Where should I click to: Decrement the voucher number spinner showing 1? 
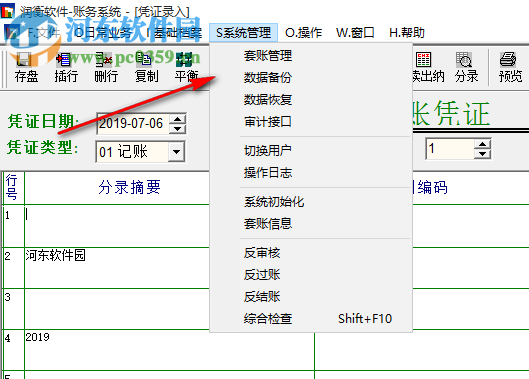coord(482,154)
